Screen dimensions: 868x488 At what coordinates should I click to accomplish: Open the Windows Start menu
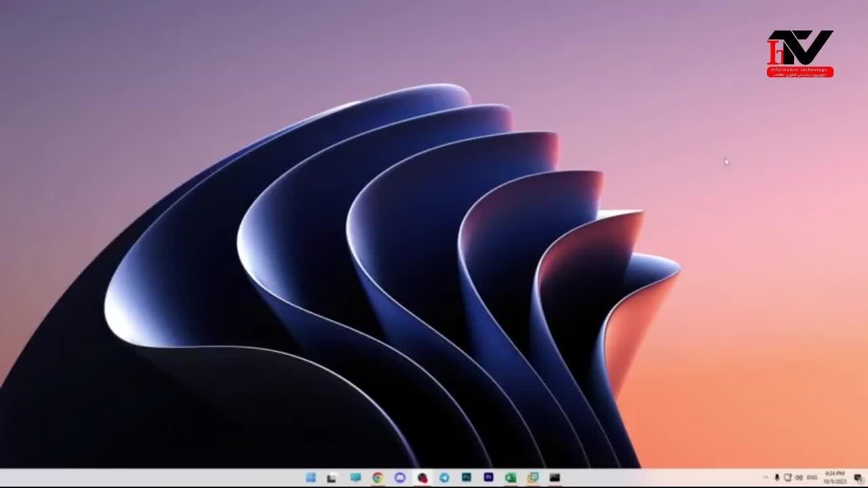coord(311,478)
